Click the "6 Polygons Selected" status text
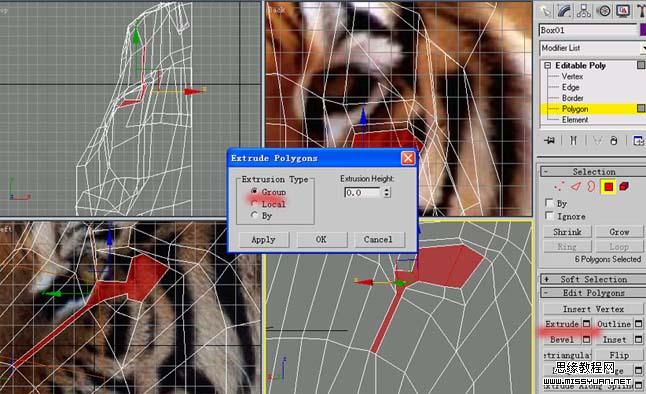The width and height of the screenshot is (646, 394). click(608, 259)
